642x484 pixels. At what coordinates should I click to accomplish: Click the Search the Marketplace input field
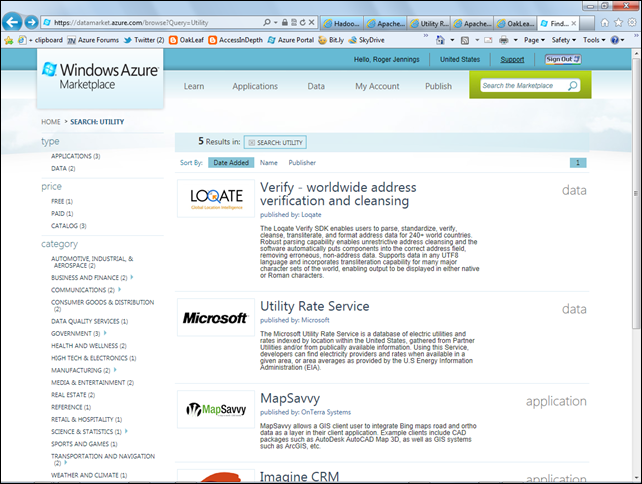coord(524,86)
